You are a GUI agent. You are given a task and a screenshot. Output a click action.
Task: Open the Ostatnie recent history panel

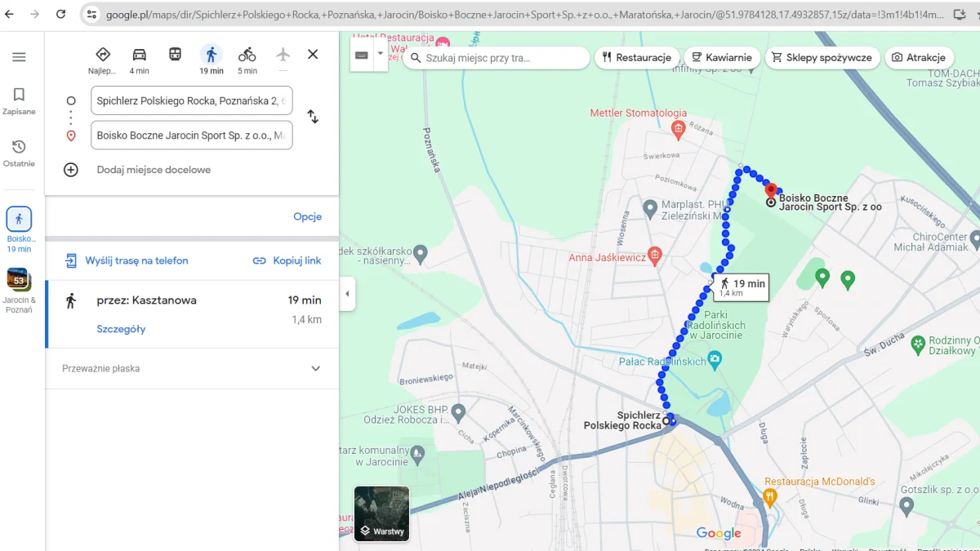pos(19,153)
